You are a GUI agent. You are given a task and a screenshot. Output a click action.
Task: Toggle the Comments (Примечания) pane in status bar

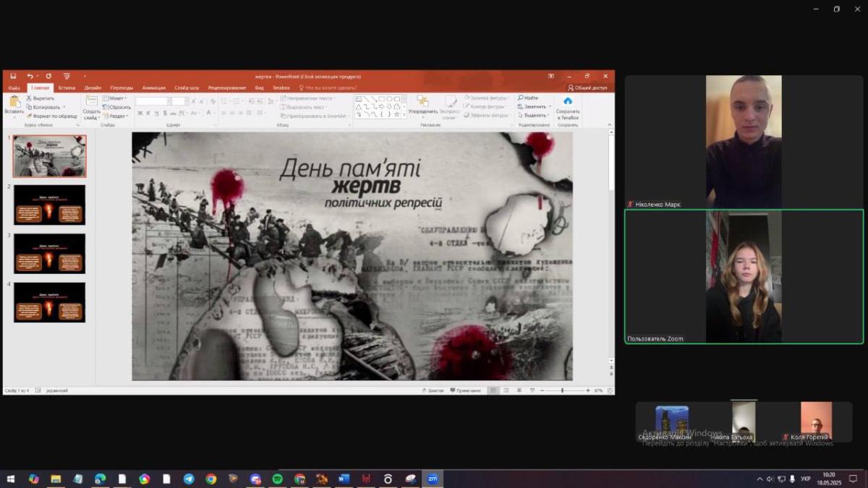coord(465,390)
